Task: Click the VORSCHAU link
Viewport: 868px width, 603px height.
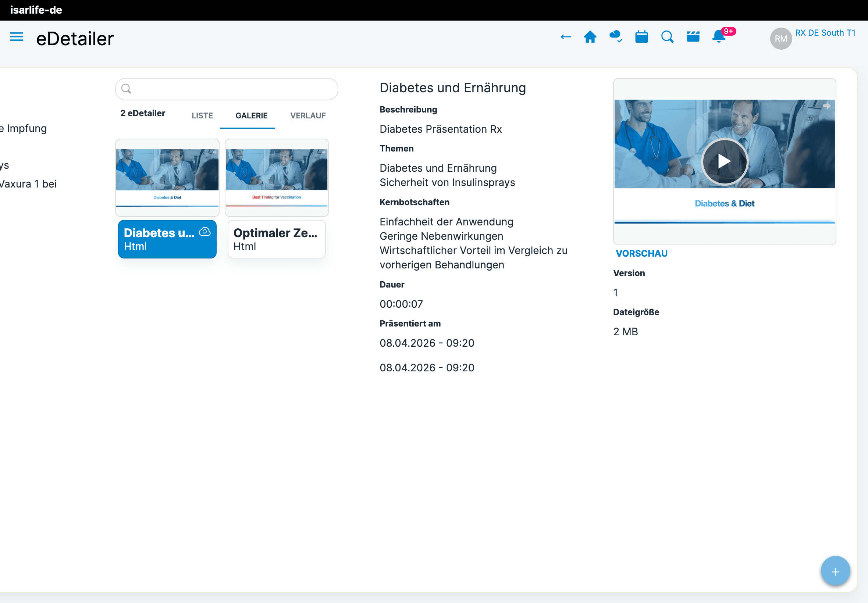Action: tap(641, 253)
